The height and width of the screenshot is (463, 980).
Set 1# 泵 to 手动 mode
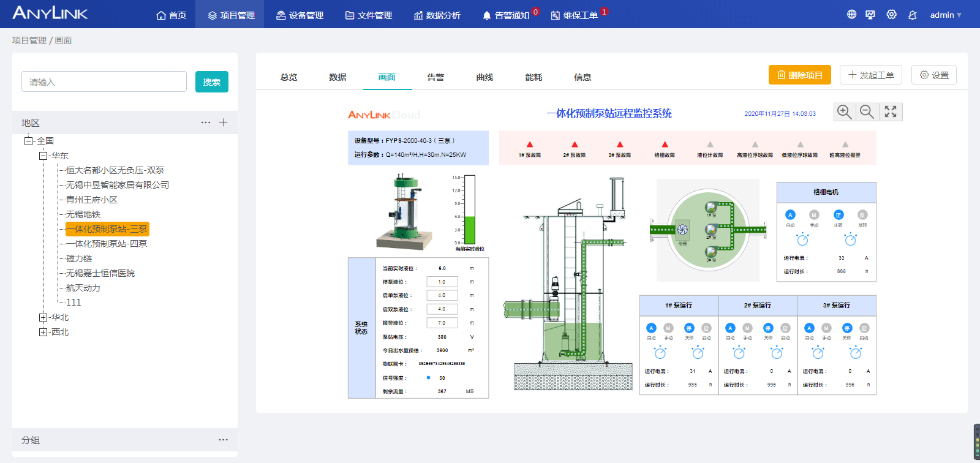tap(668, 328)
